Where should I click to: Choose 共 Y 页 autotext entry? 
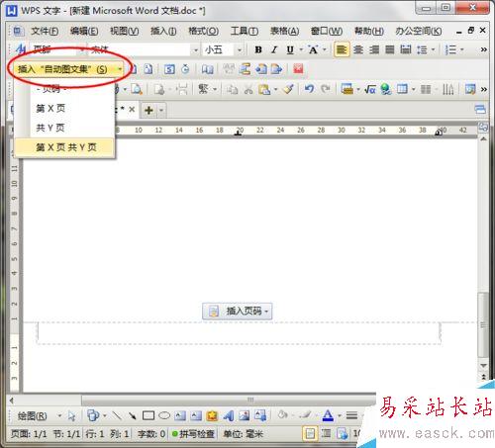[x=64, y=128]
